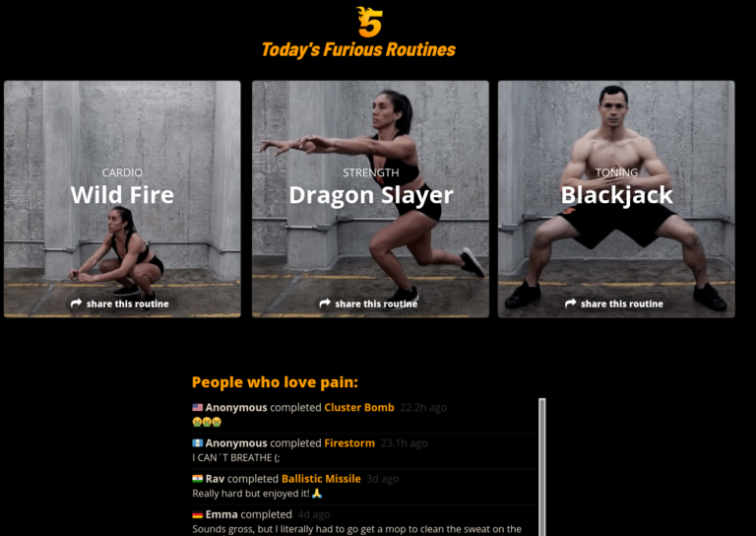756x536 pixels.
Task: Open the Wild Fire cardio routine
Action: click(x=122, y=199)
